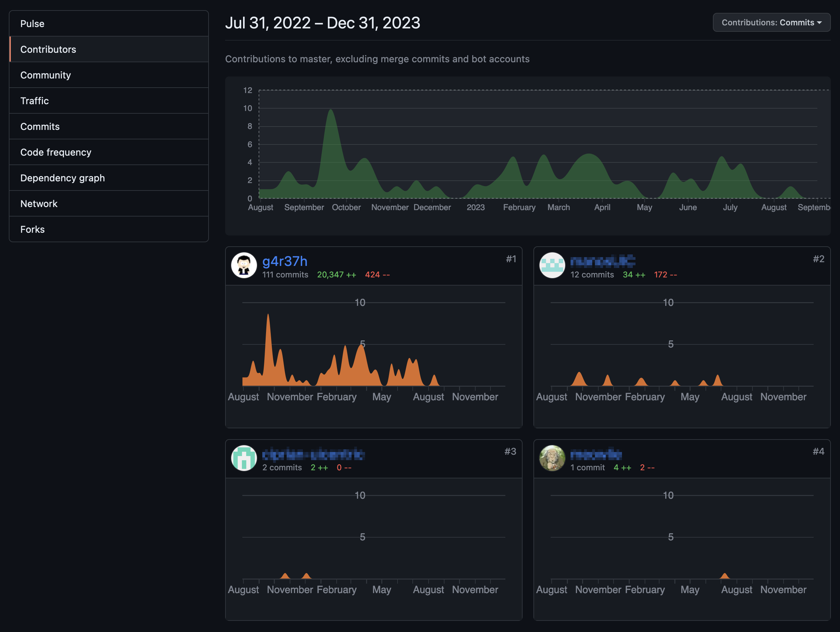This screenshot has height=632, width=840.
Task: Open the g4r37h profile link
Action: pyautogui.click(x=285, y=261)
